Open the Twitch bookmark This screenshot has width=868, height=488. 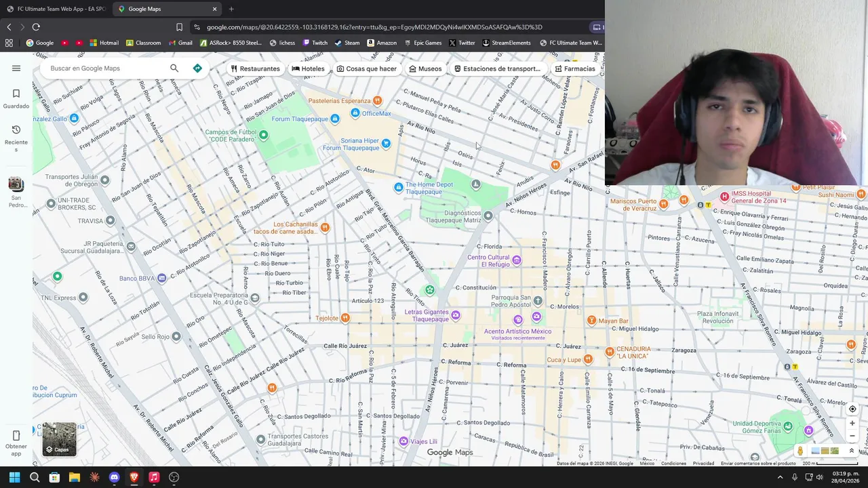coord(315,43)
